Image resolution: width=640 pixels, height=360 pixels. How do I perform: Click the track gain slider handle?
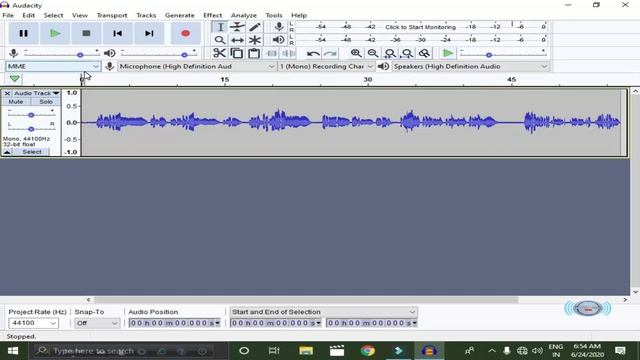tap(31, 115)
